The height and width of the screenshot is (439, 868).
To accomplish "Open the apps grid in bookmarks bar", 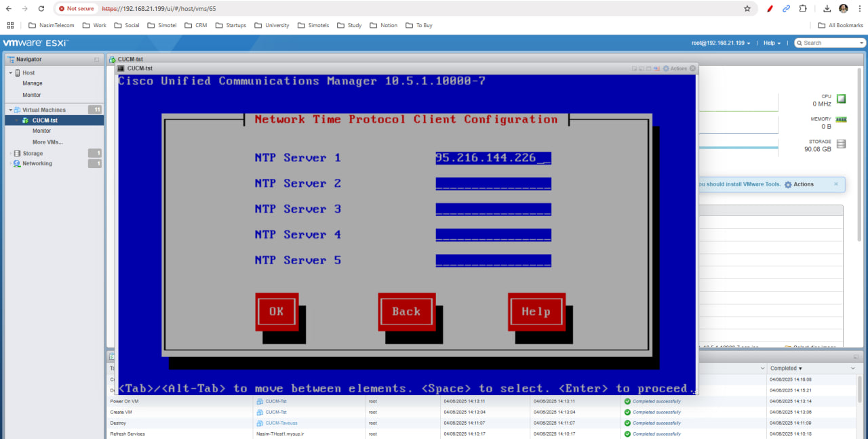I will click(10, 25).
